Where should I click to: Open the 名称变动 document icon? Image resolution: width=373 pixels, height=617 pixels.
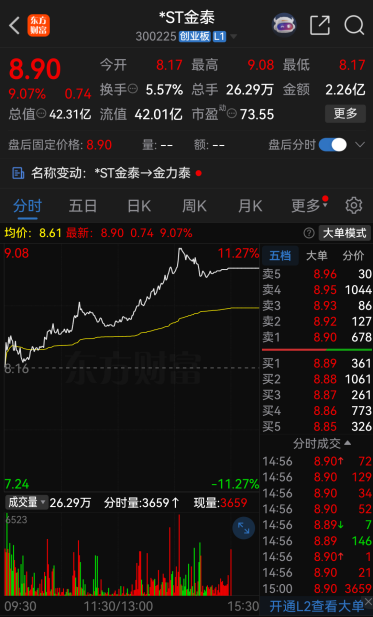(x=18, y=173)
